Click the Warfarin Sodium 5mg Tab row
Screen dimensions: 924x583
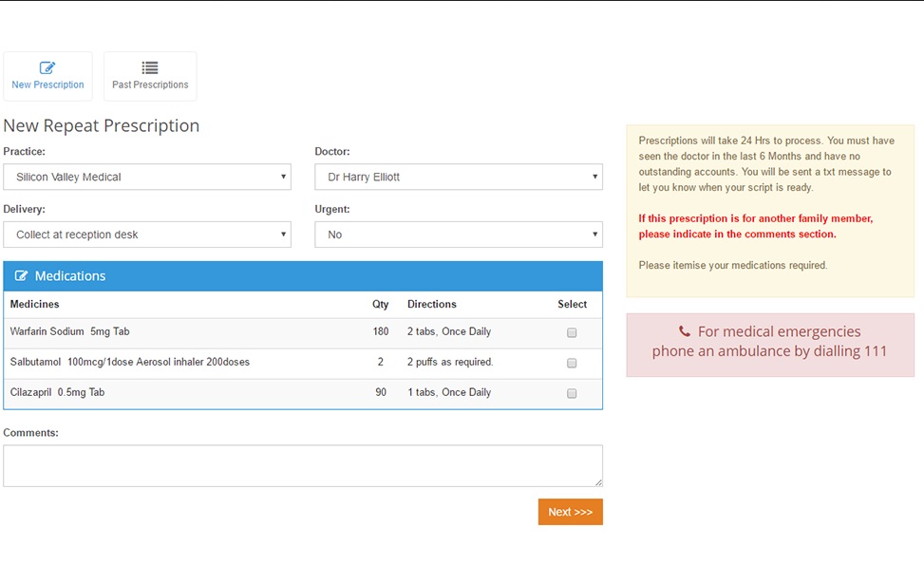(303, 332)
